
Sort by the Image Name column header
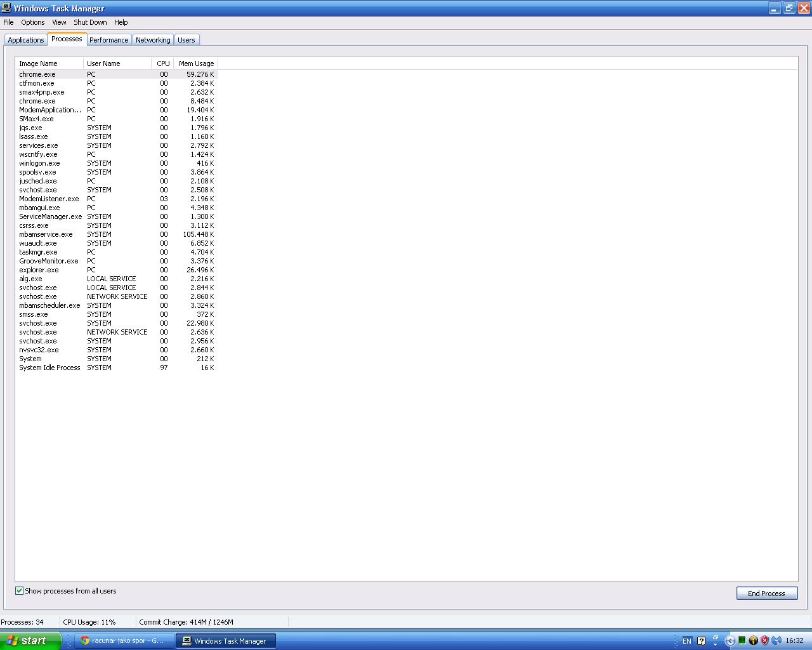(x=49, y=63)
